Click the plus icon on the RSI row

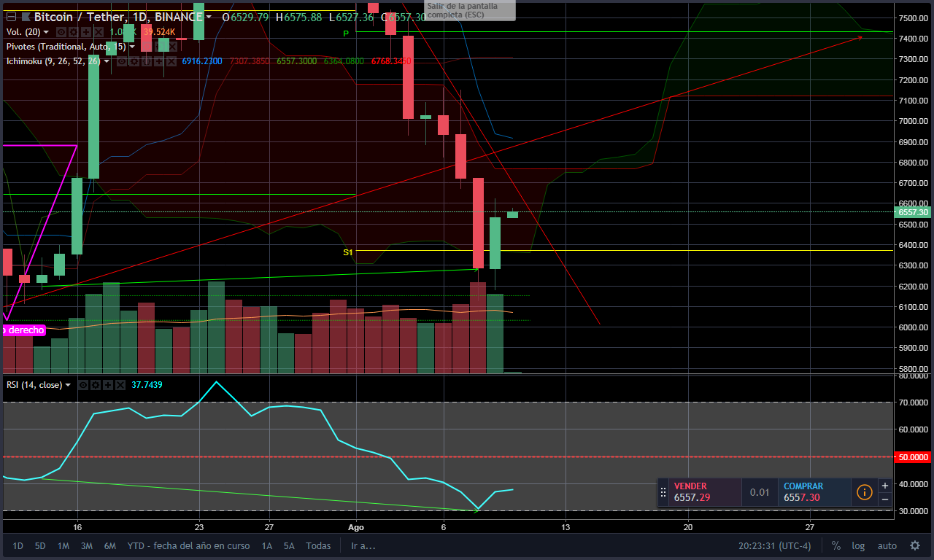click(108, 384)
